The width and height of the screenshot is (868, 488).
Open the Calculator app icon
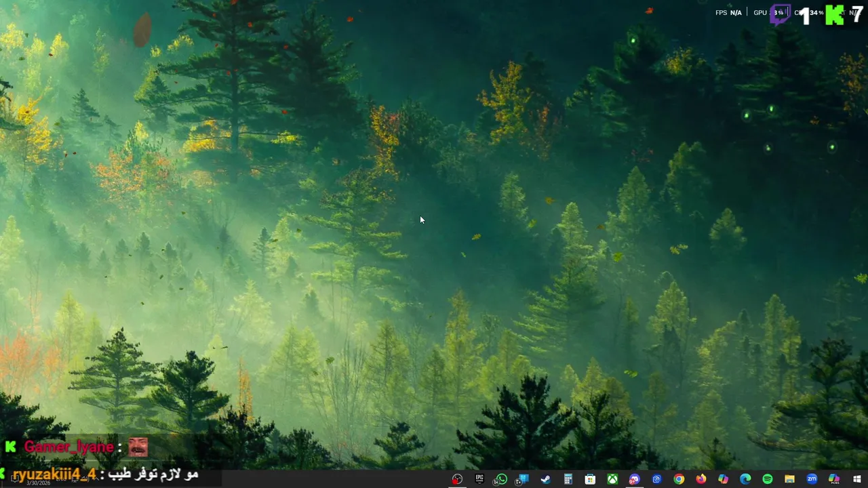(x=568, y=479)
